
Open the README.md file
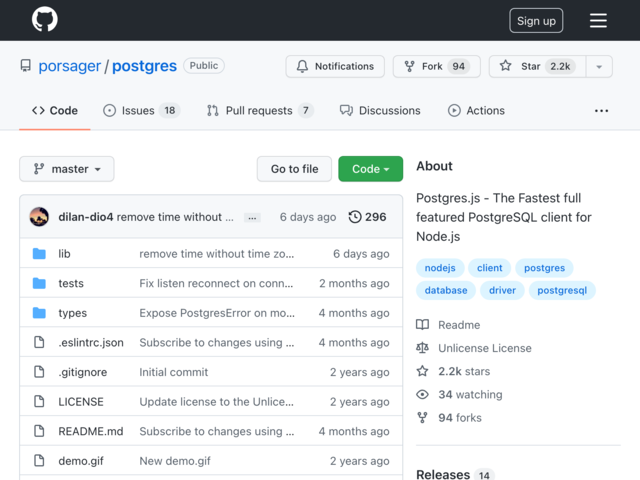click(91, 431)
